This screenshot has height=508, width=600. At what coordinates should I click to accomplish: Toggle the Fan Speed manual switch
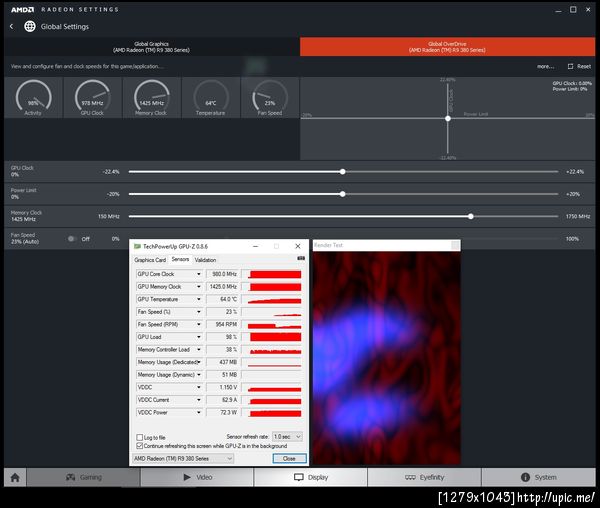tap(72, 239)
